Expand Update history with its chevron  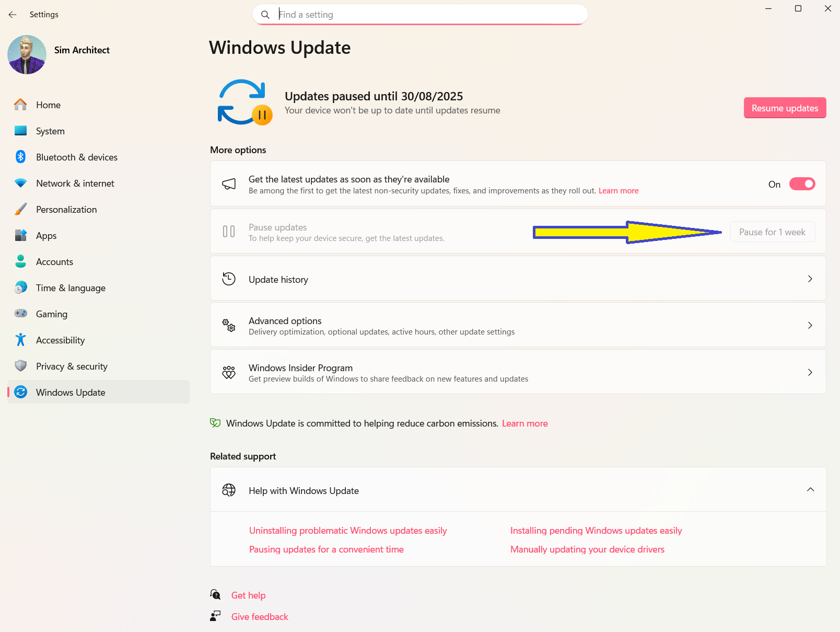pyautogui.click(x=810, y=279)
